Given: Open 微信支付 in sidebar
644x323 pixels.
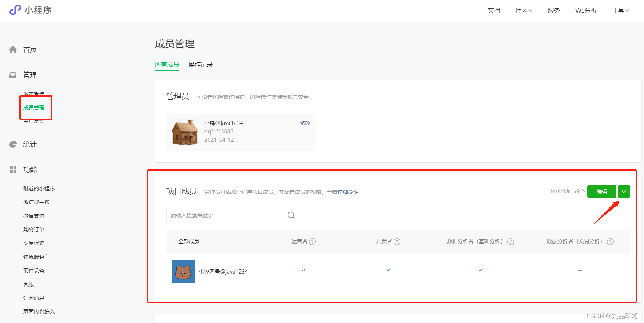Looking at the screenshot, I should (34, 216).
